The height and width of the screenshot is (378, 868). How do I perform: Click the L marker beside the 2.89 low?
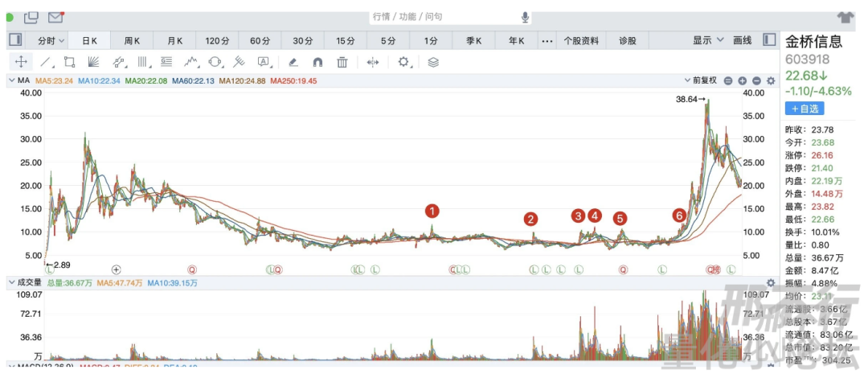(x=49, y=270)
